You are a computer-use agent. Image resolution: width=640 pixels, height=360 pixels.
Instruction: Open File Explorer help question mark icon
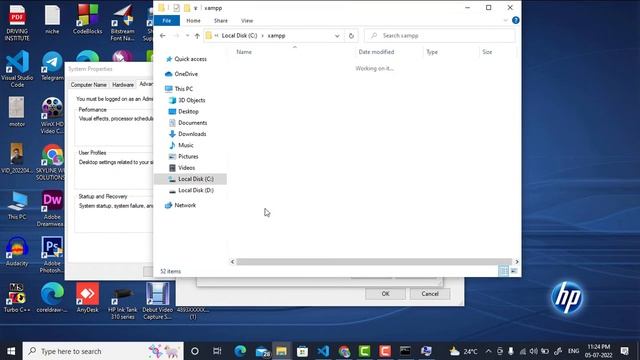pyautogui.click(x=516, y=20)
